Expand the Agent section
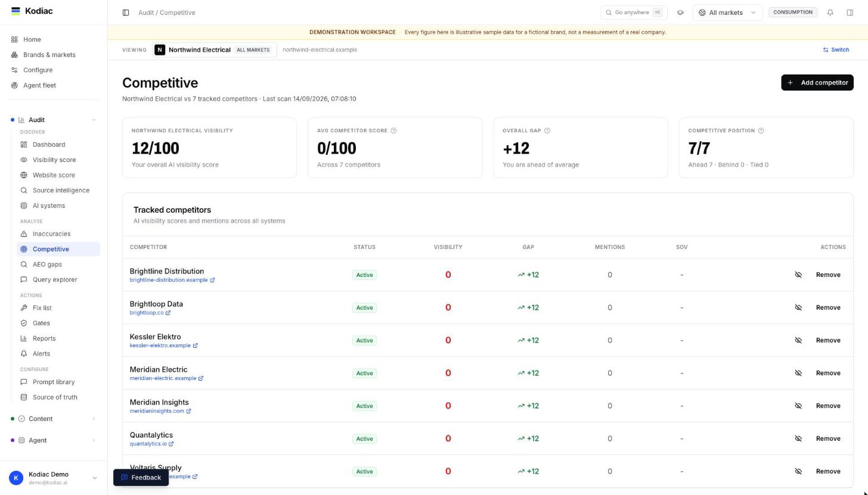The height and width of the screenshot is (495, 868). click(x=55, y=440)
